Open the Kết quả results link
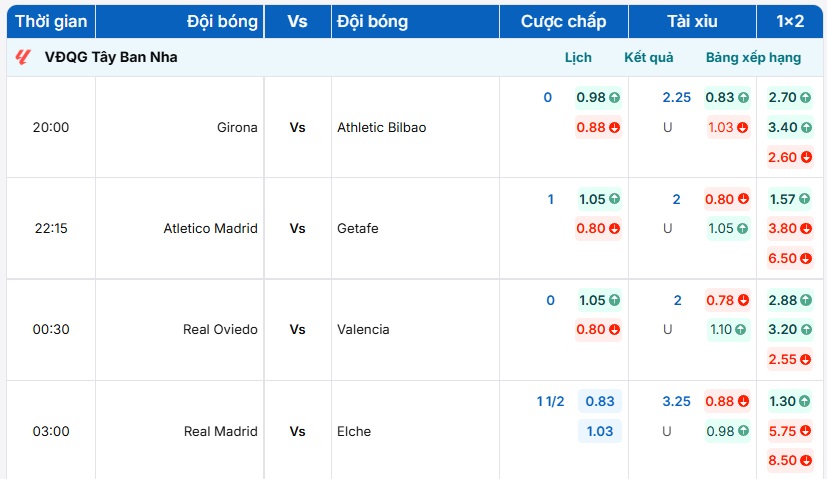827x479 pixels. click(649, 58)
